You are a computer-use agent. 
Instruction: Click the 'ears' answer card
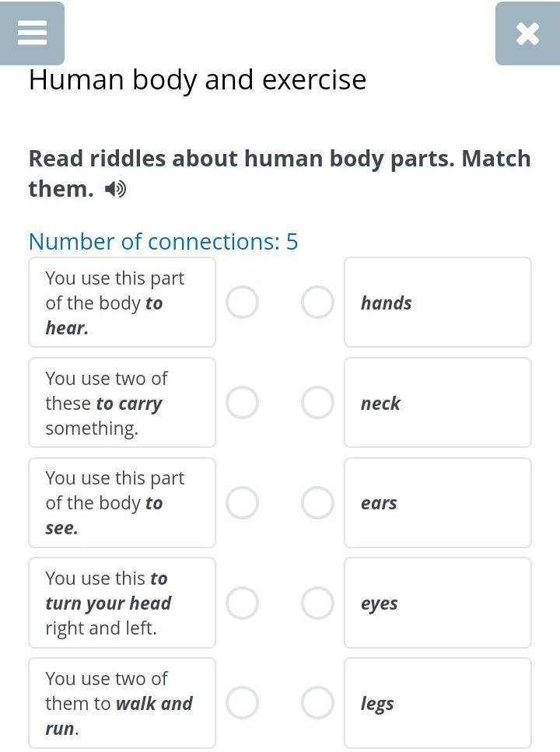tap(437, 503)
